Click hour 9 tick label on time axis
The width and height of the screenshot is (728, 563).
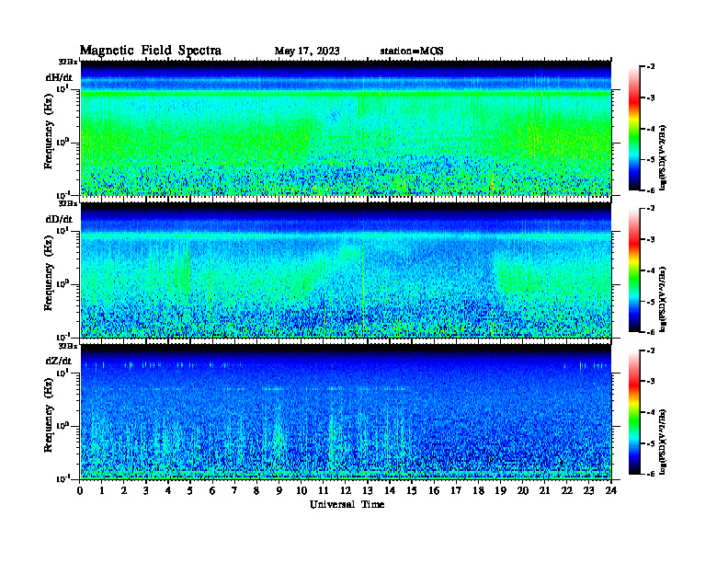[279, 491]
